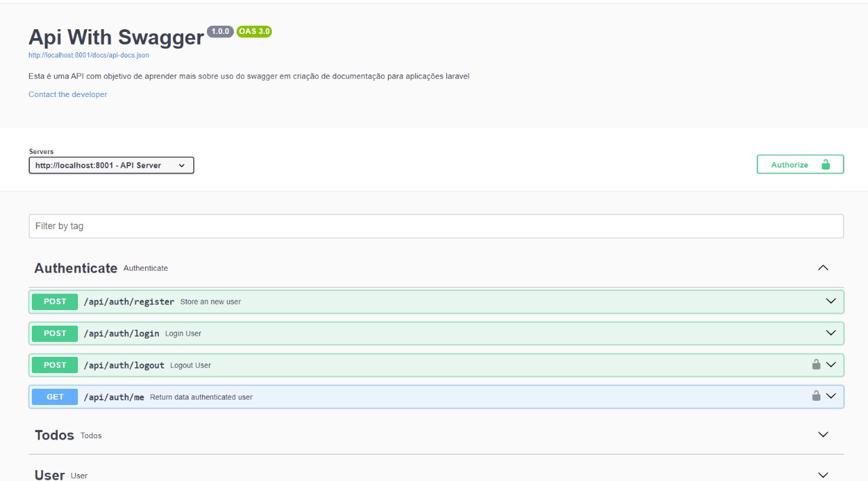
Task: Expand the /api/auth/logout chevron
Action: tap(831, 364)
